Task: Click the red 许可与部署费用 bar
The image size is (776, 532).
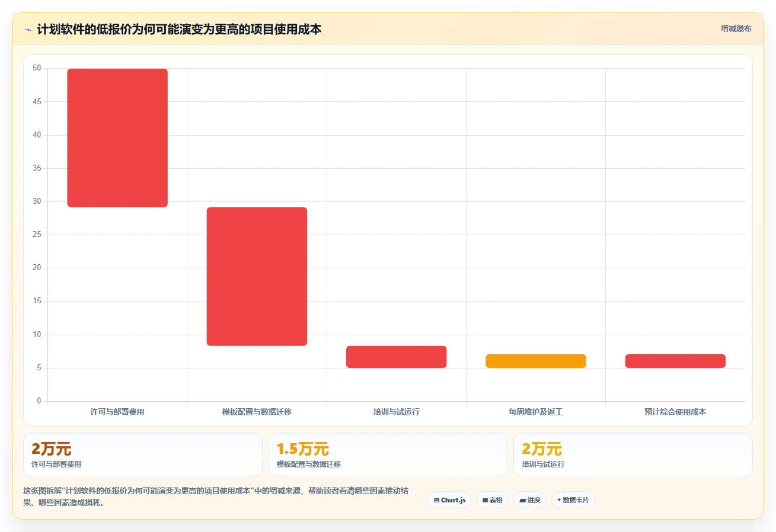Action: [x=117, y=138]
